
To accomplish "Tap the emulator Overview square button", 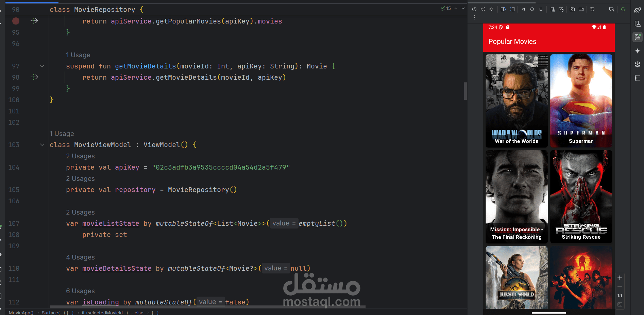I will [541, 9].
